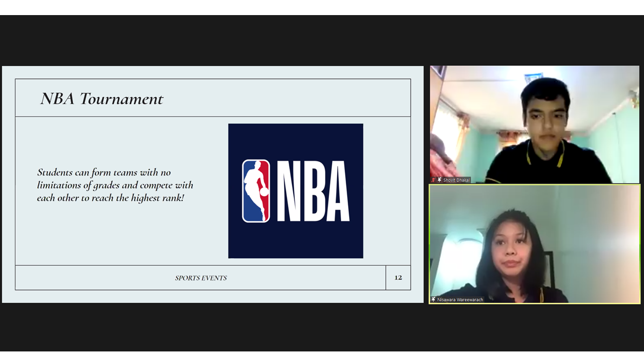Click the NBA logo image on the slide
This screenshot has width=644, height=362.
[296, 191]
